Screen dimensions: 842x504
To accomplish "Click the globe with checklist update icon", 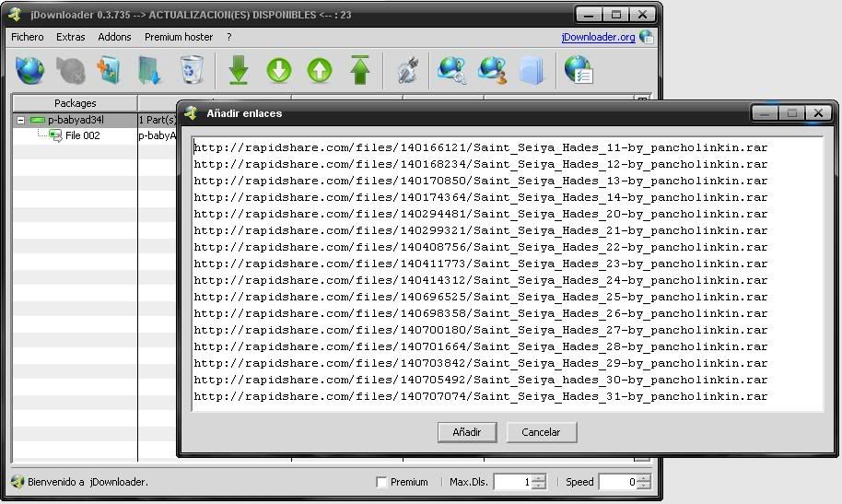I will (x=579, y=70).
